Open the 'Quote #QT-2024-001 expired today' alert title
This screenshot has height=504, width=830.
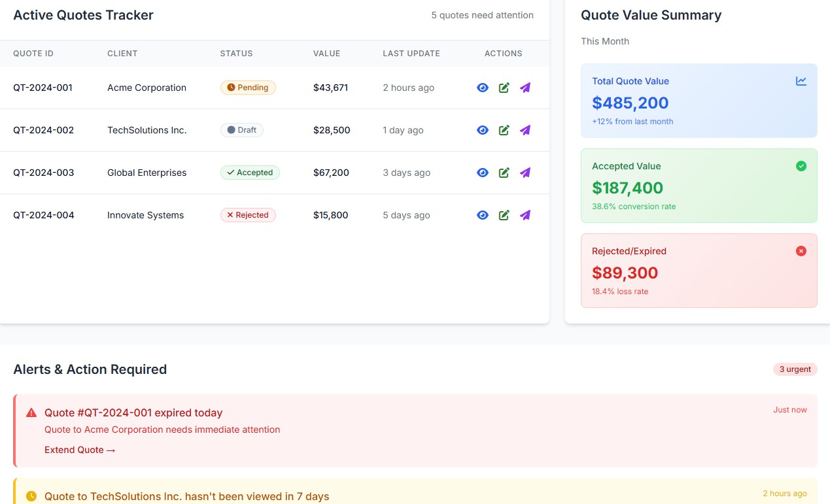[x=133, y=412]
